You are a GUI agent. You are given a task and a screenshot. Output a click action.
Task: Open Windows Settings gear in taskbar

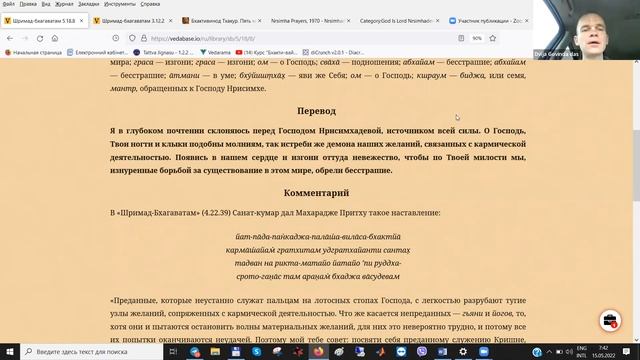click(463, 351)
